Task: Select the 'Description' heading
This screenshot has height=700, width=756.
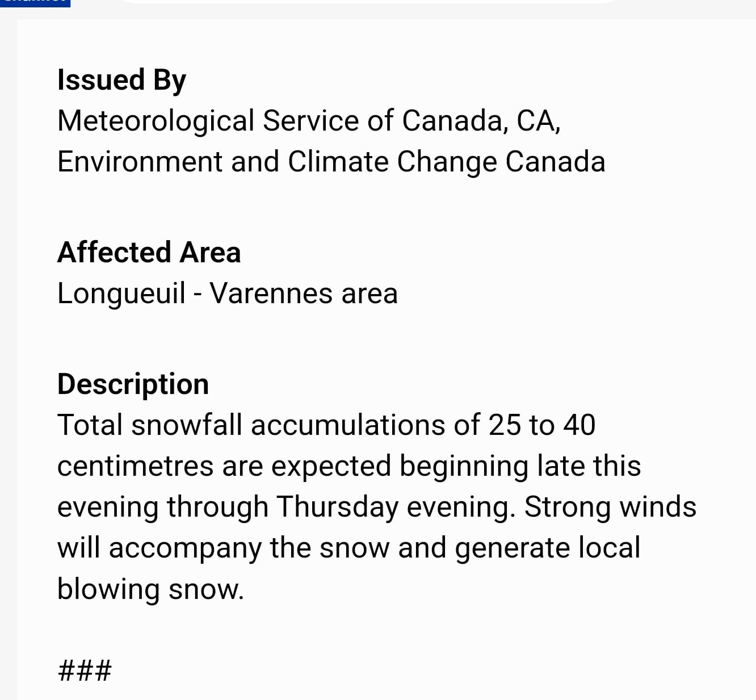Action: tap(133, 384)
